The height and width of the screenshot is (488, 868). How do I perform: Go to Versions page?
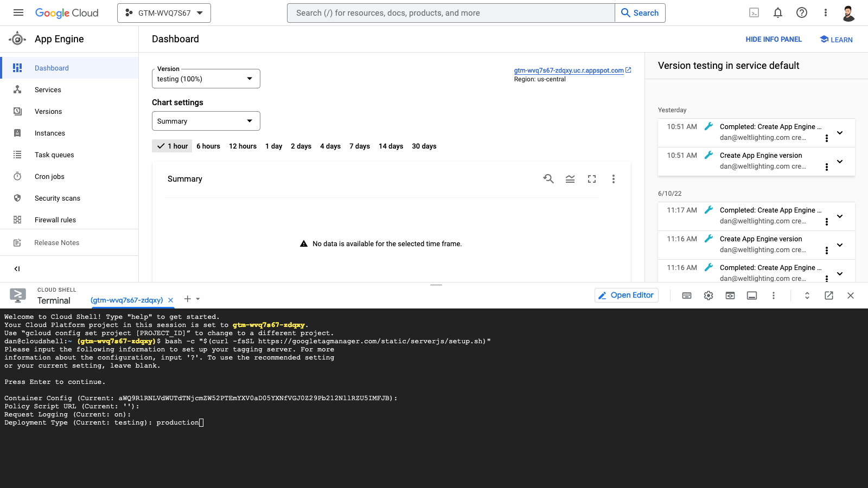[69, 111]
